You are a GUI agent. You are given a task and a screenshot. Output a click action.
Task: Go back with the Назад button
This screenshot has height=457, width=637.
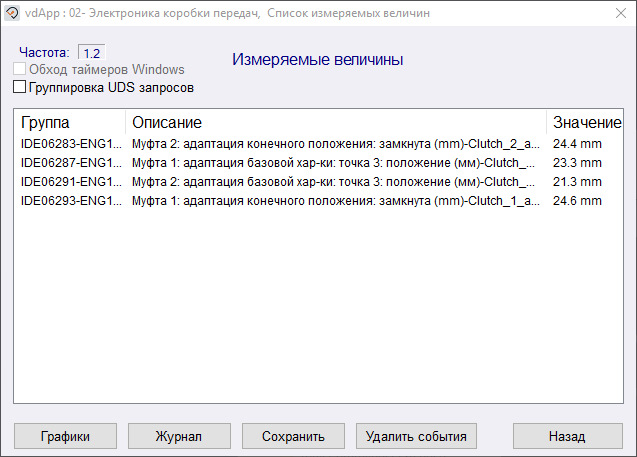click(566, 436)
